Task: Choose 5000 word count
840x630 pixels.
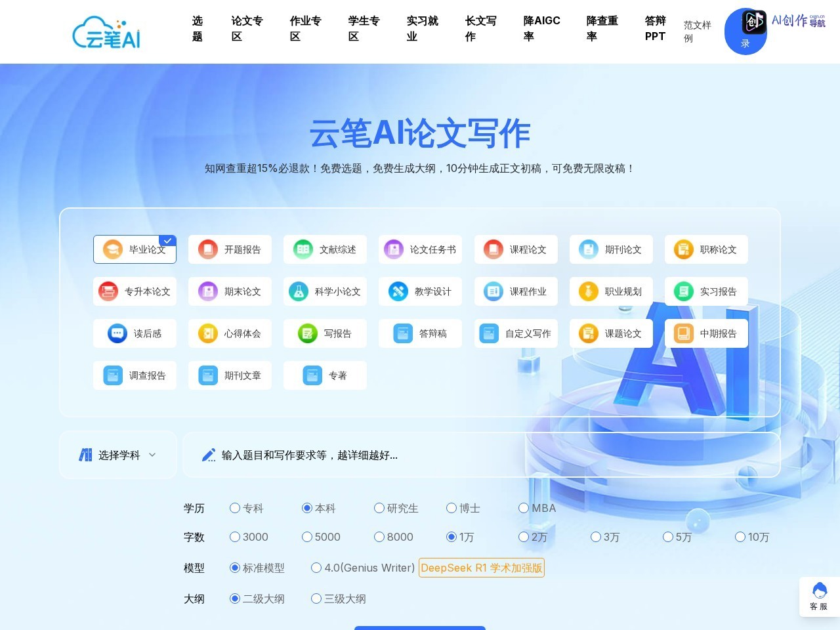Action: pyautogui.click(x=307, y=537)
